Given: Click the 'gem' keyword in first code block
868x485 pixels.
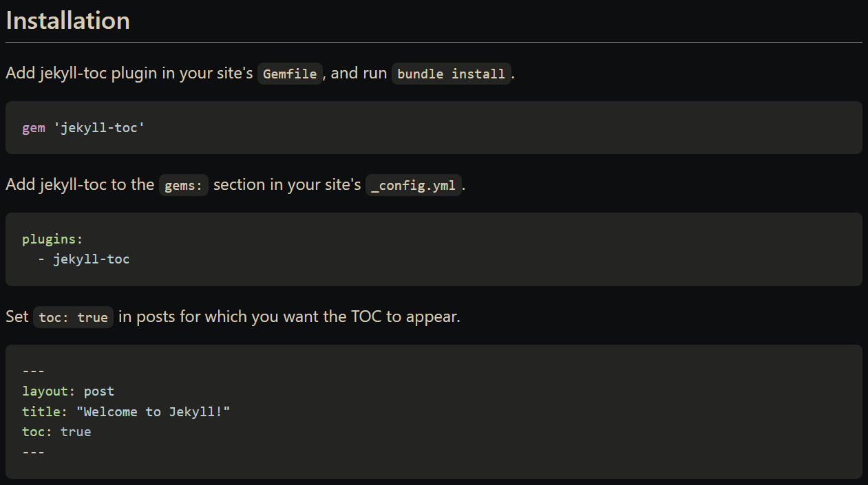Looking at the screenshot, I should (x=33, y=129).
